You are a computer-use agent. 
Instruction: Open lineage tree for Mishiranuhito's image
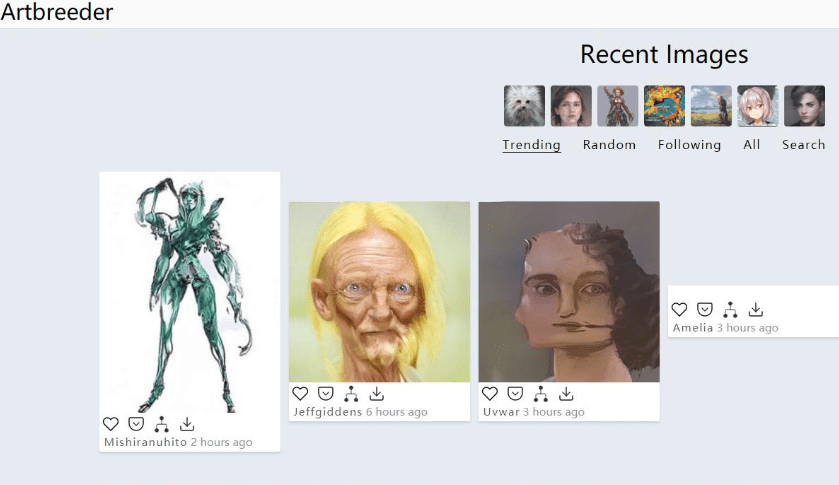click(x=162, y=424)
